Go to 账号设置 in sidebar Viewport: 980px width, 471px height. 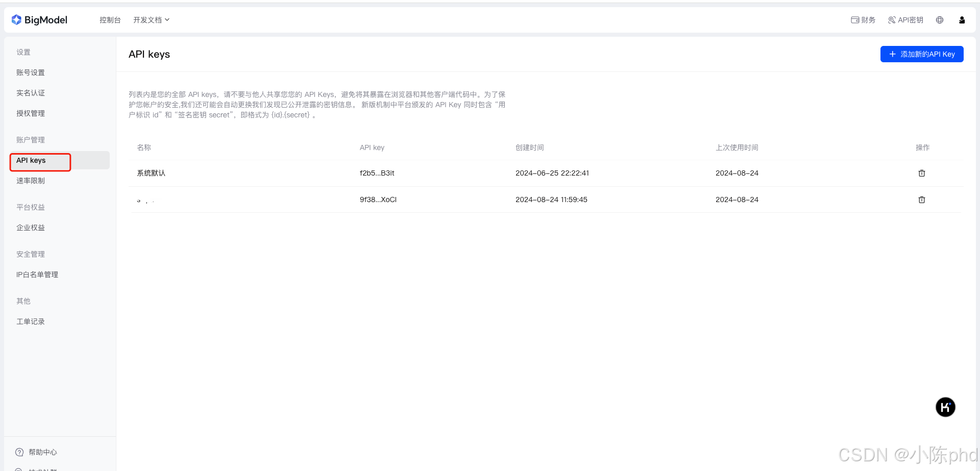pyautogui.click(x=31, y=72)
